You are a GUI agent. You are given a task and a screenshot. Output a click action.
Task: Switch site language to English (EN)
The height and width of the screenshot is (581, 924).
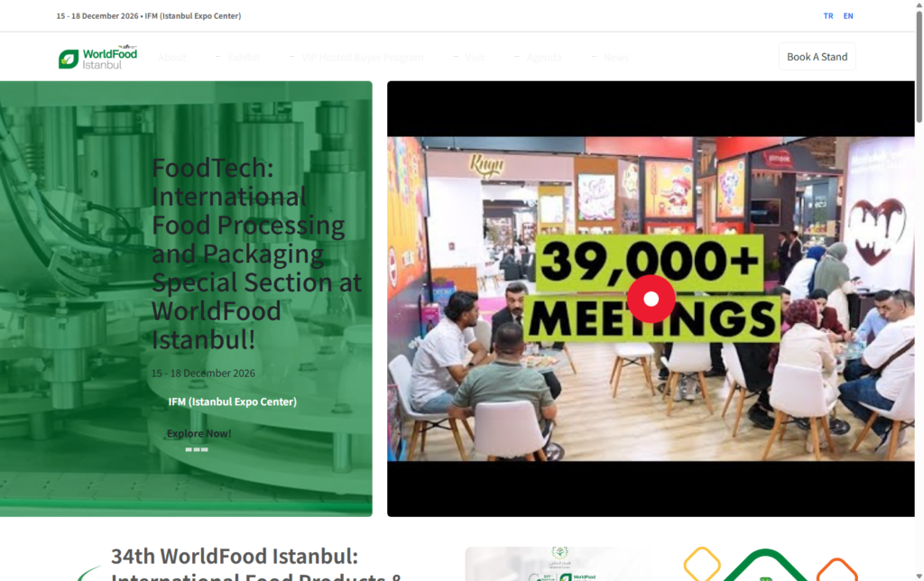point(848,16)
